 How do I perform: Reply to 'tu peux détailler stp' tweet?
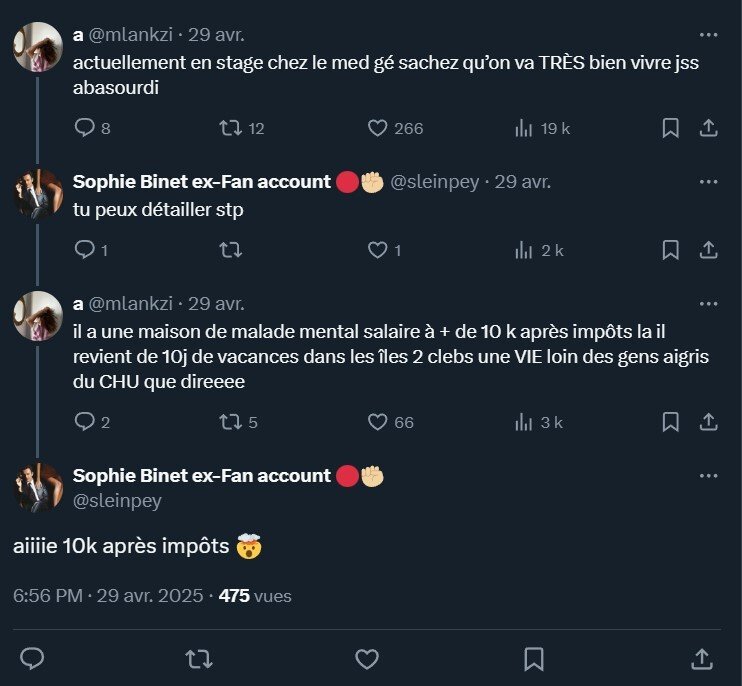(86, 250)
